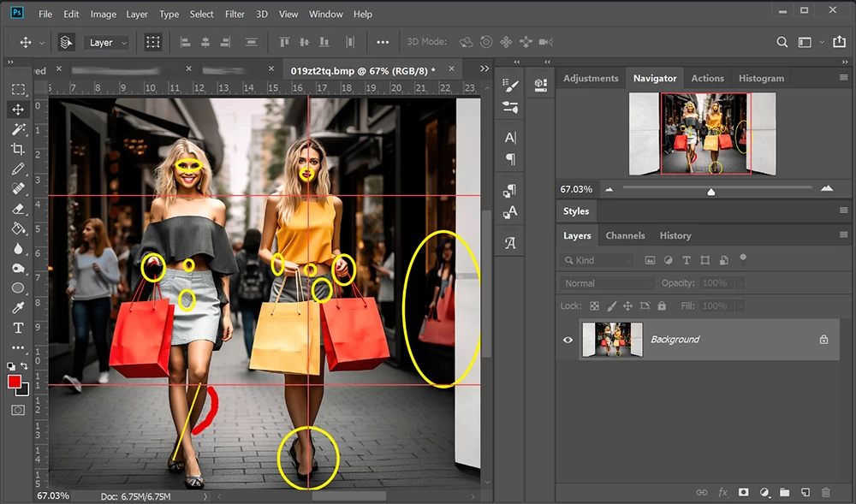Select the Eyedropper tool

(18, 308)
